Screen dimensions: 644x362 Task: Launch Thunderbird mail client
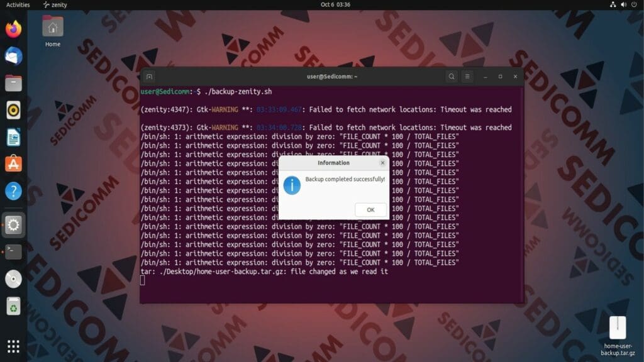13,56
